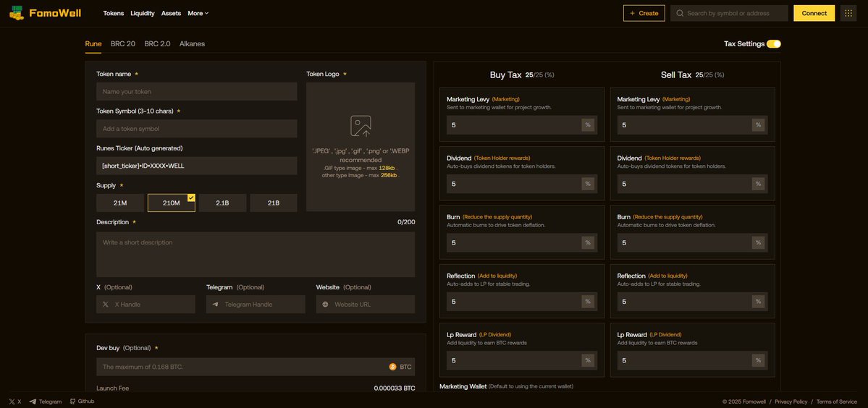Click percent badge of Sell Tax Marketing Levy
Viewport: 868px width, 408px height.
click(758, 125)
